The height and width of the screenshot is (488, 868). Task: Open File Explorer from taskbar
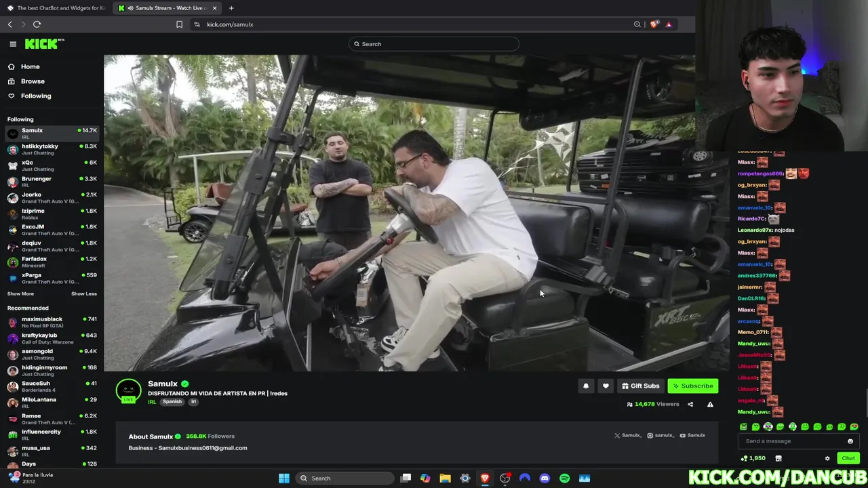pos(445,479)
